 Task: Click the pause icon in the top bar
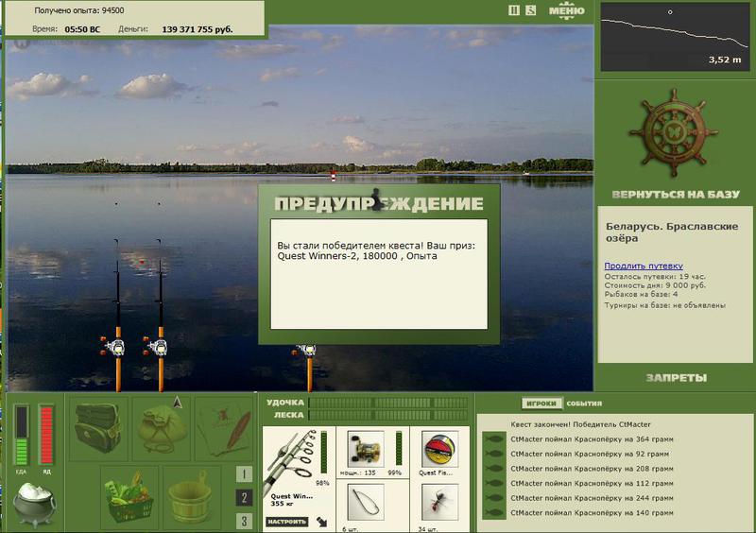[x=514, y=10]
